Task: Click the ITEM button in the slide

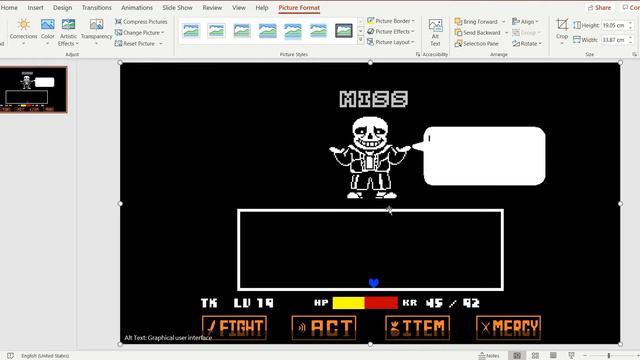Action: point(417,327)
